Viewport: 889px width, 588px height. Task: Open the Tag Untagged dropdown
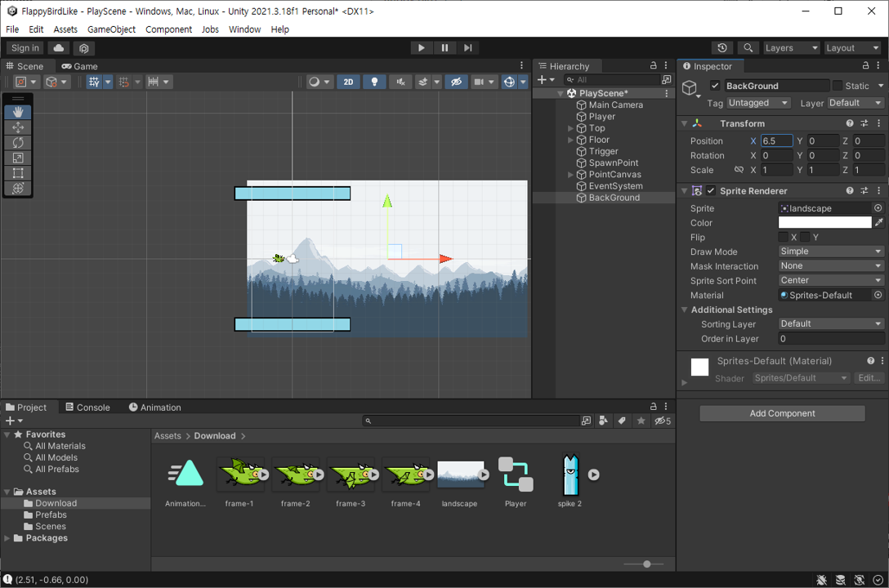click(758, 103)
